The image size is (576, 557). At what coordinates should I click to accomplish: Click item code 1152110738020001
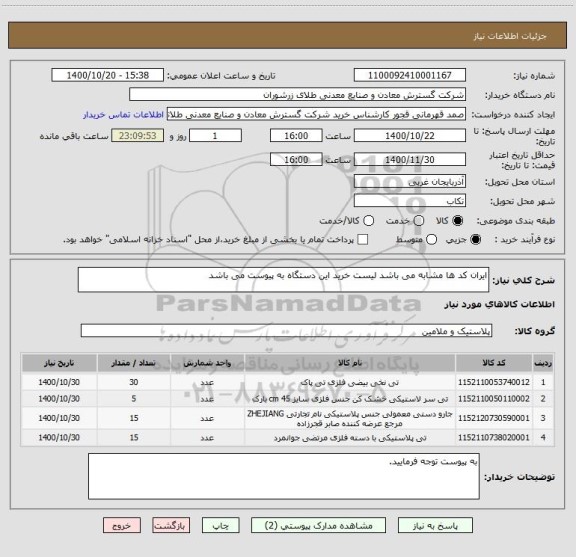point(494,438)
